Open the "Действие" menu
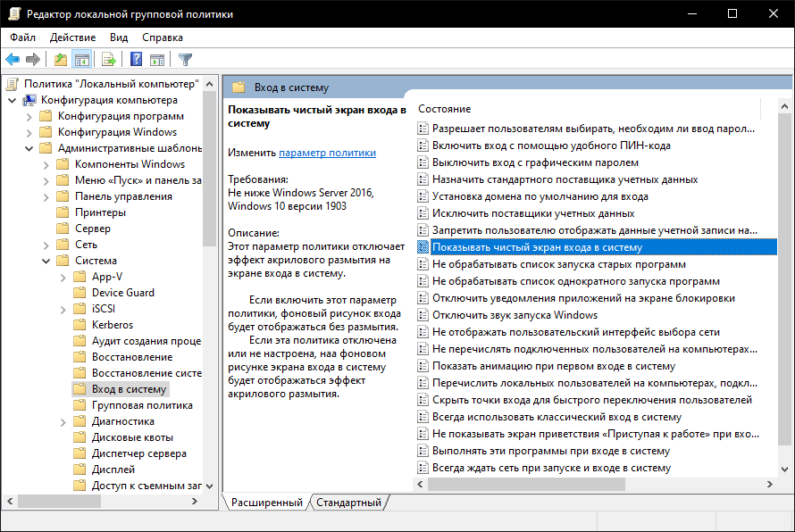The image size is (795, 532). pos(72,37)
